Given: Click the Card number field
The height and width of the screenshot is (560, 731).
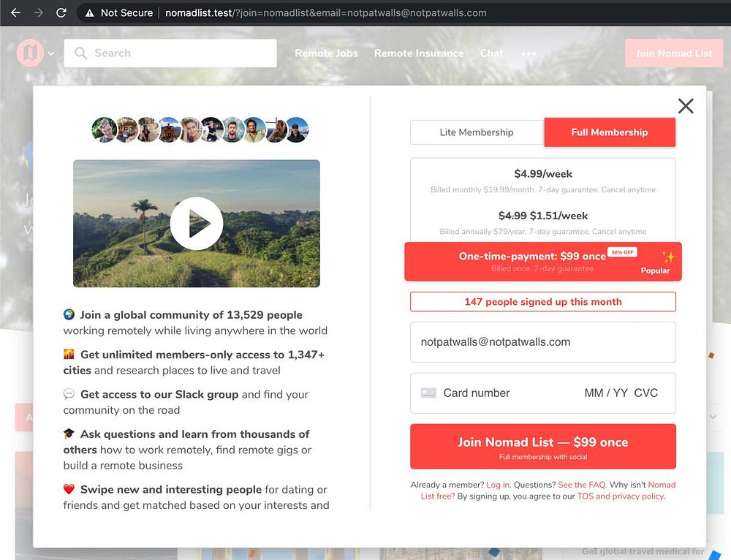Looking at the screenshot, I should pyautogui.click(x=476, y=393).
